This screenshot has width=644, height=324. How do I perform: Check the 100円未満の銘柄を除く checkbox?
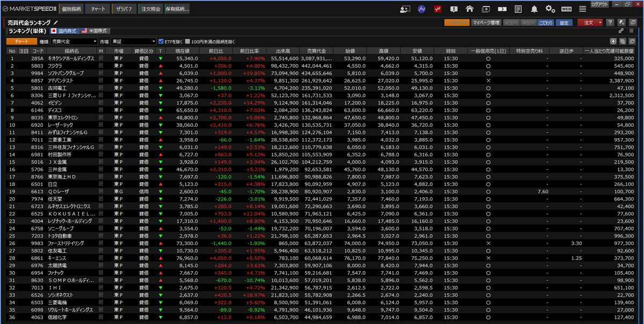click(187, 41)
